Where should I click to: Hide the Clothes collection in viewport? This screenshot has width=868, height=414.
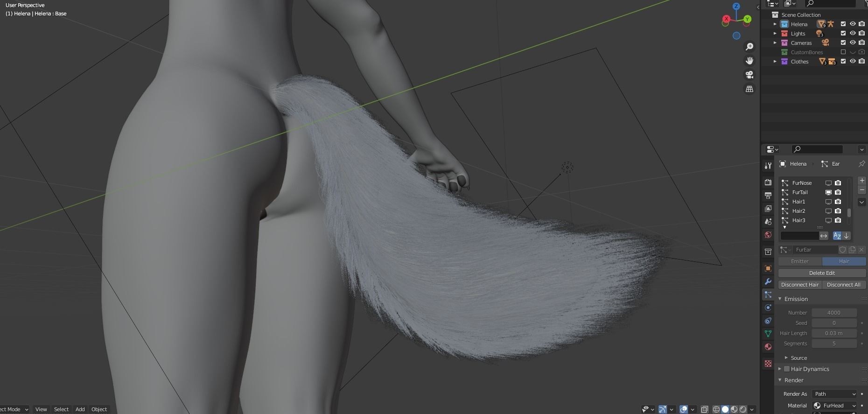pos(853,61)
